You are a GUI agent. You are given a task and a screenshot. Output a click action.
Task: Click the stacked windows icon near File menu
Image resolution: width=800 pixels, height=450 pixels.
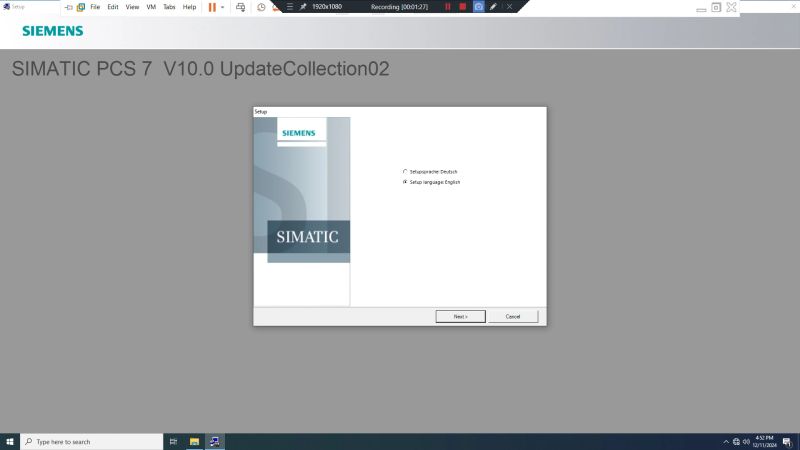point(81,7)
